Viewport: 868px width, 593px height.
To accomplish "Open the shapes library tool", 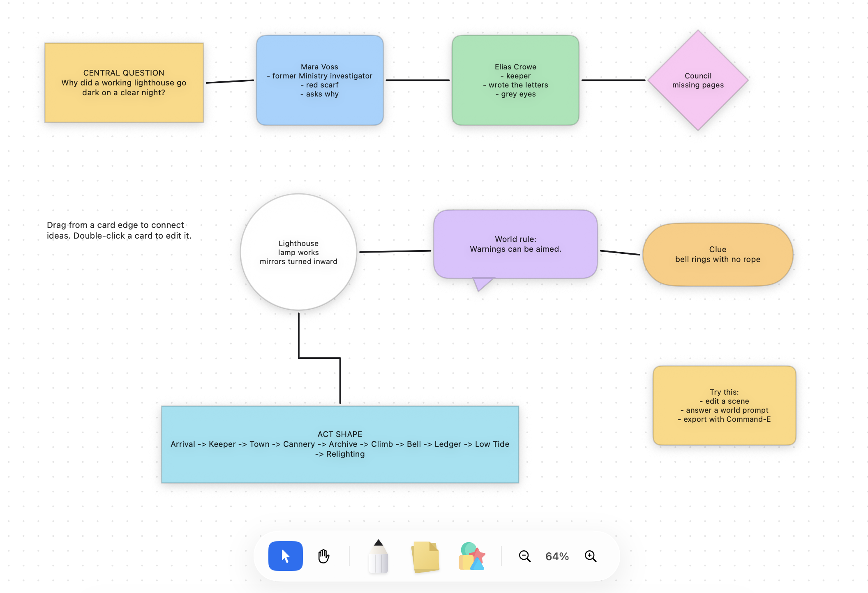I will click(x=472, y=556).
